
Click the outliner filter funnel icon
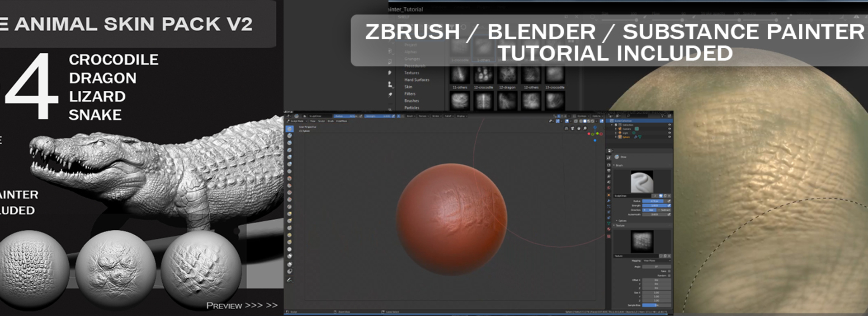click(x=663, y=116)
